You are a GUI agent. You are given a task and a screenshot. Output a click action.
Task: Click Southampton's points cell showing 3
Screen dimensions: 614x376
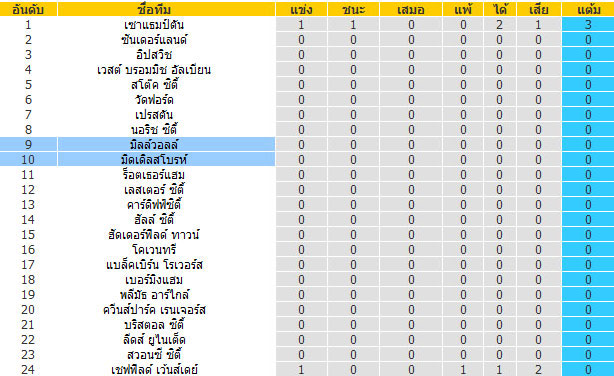[588, 25]
